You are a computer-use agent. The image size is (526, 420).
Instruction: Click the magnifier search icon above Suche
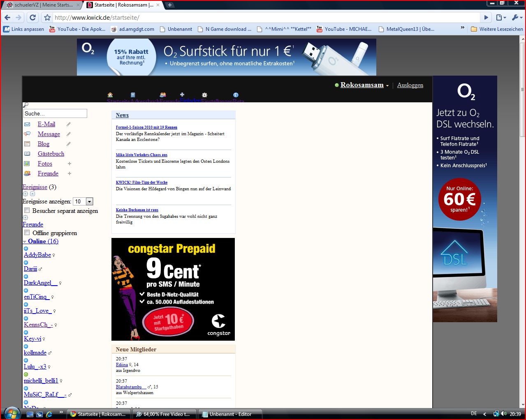point(25,105)
